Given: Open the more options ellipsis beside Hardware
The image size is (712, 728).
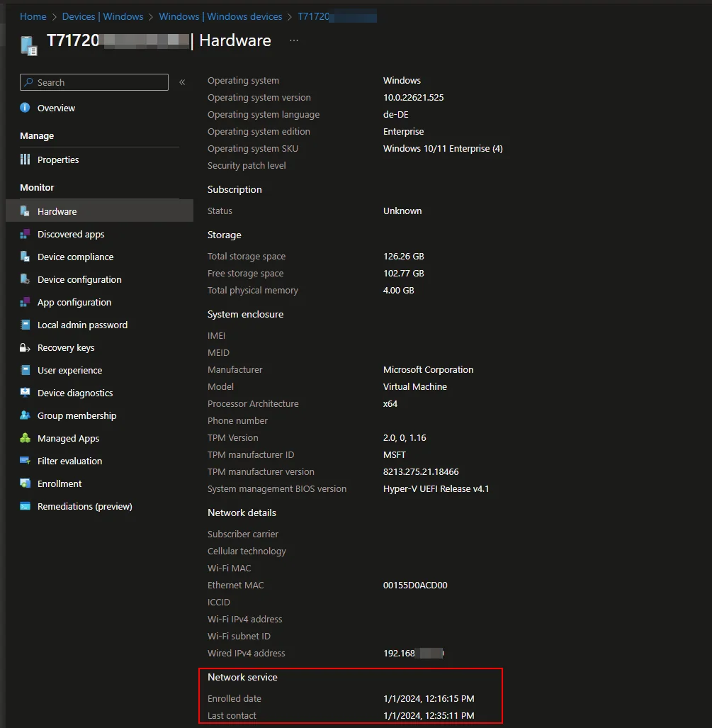Looking at the screenshot, I should pos(294,40).
